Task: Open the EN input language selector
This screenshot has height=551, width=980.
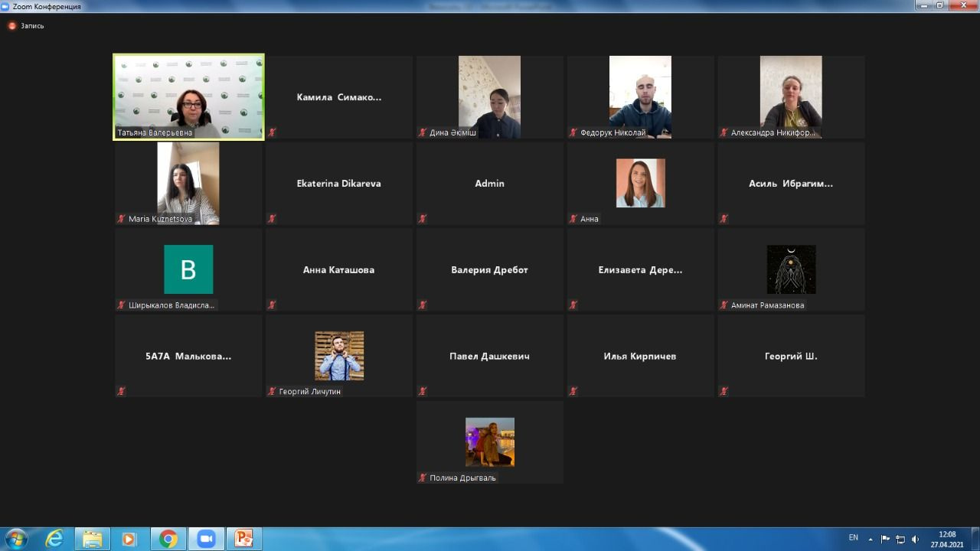Action: [854, 538]
